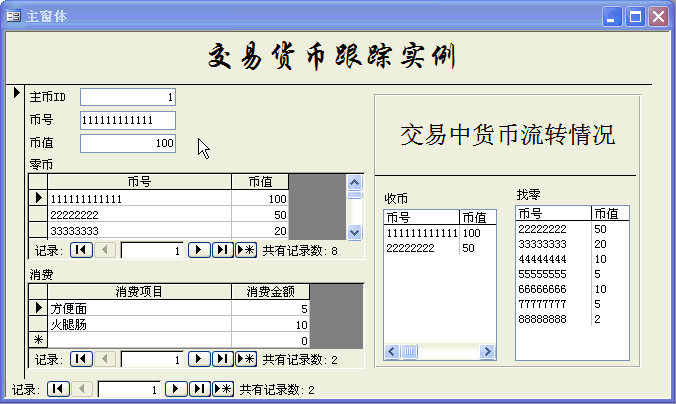Click the 主窗体 form icon in title bar
The height and width of the screenshot is (404, 676).
[x=13, y=16]
